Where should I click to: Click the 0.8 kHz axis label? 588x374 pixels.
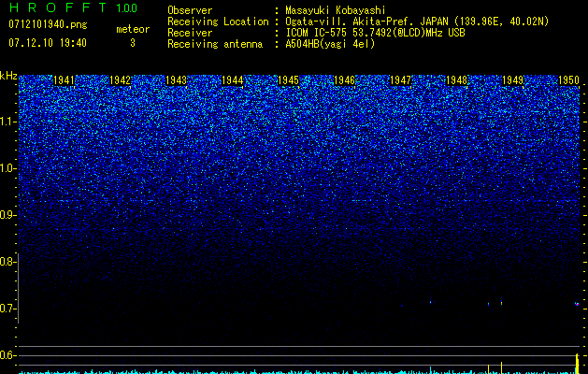7,262
